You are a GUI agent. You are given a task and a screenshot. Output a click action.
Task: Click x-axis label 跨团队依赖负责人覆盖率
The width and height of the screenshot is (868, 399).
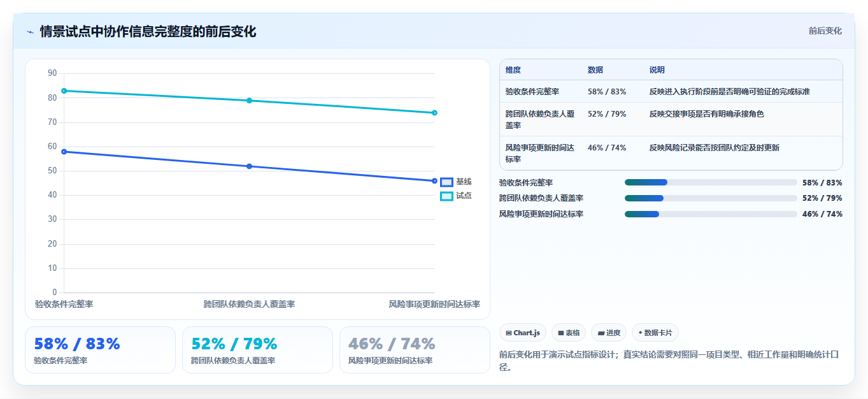(x=249, y=305)
